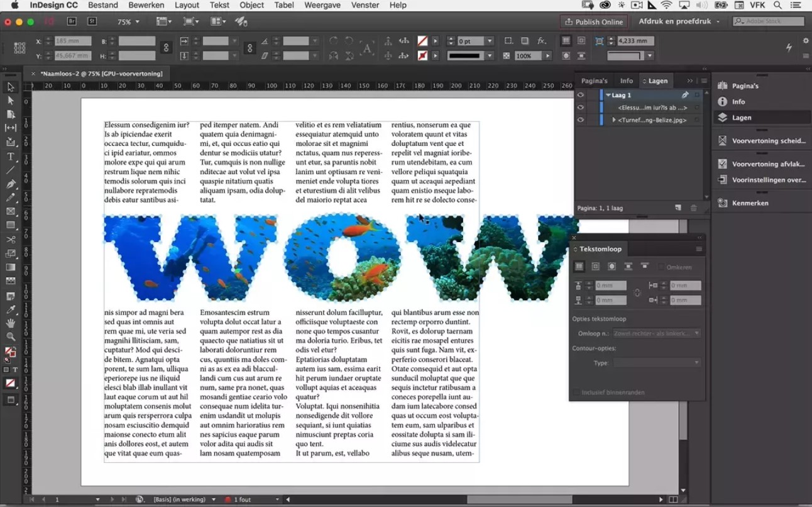Choose 'Jump object' wrap icon
812x507 pixels.
pos(628,267)
